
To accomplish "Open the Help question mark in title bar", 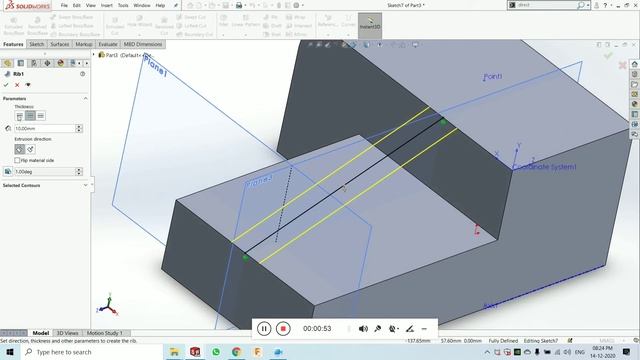I will tap(605, 5).
